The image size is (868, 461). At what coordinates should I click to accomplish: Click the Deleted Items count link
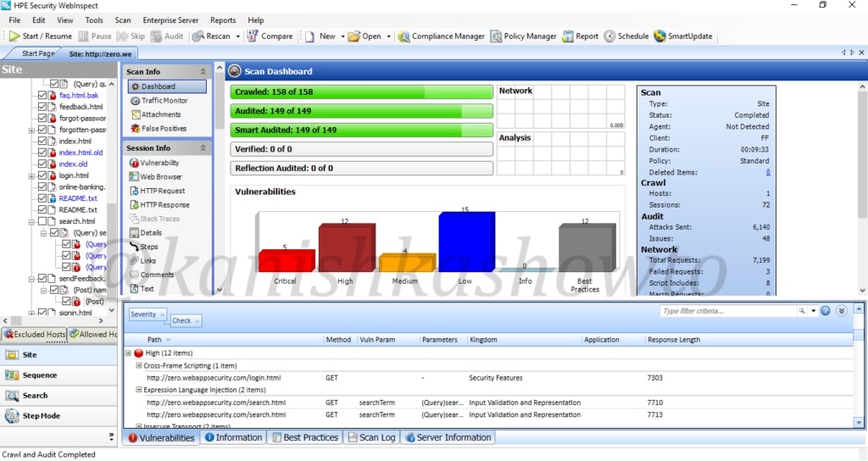(768, 172)
